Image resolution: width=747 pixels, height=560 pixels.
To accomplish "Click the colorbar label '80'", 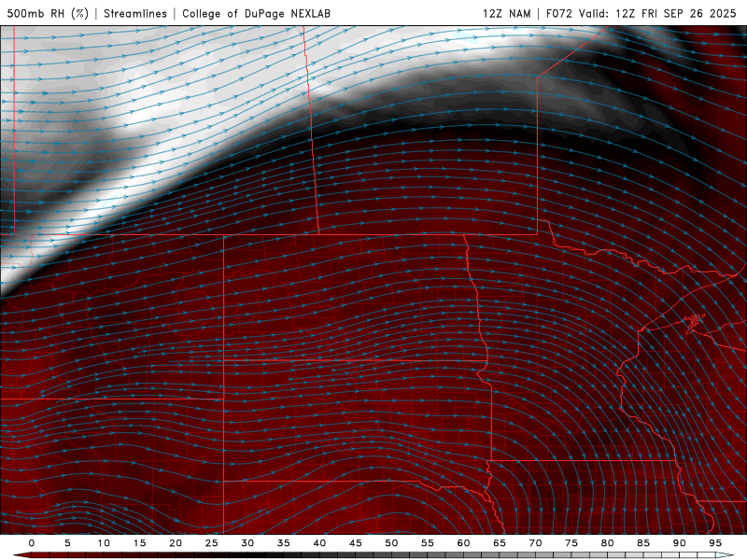I will coord(607,543).
